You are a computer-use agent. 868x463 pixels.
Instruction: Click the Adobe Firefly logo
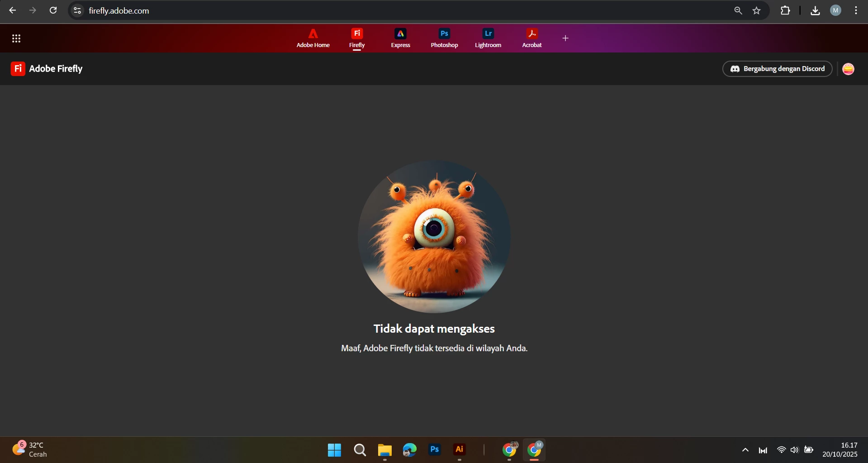point(47,69)
